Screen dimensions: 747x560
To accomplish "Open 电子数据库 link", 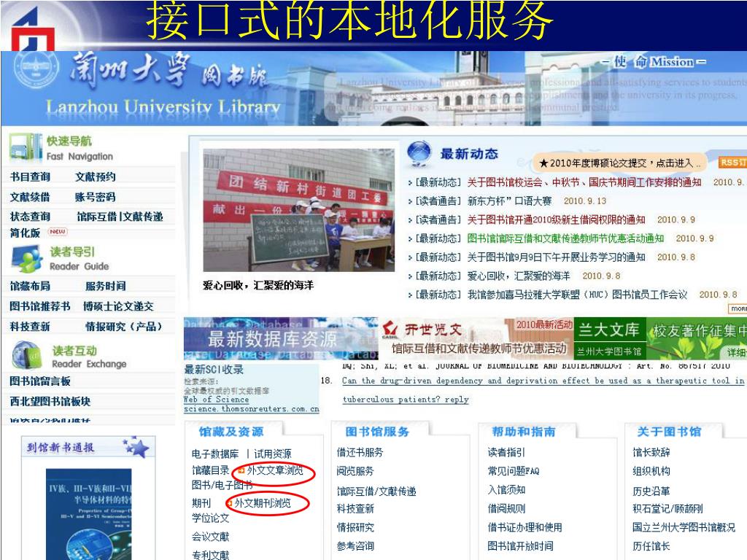I will coord(215,454).
